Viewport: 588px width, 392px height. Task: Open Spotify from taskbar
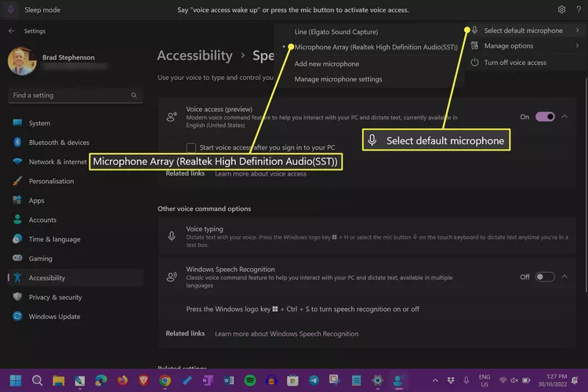click(250, 381)
